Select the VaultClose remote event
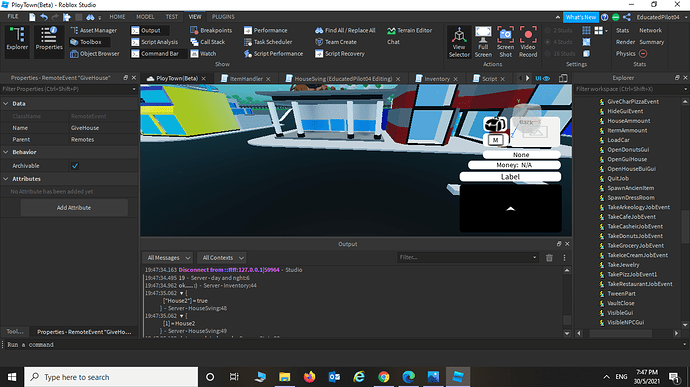Screen dimensions: 690x387 click(620, 303)
